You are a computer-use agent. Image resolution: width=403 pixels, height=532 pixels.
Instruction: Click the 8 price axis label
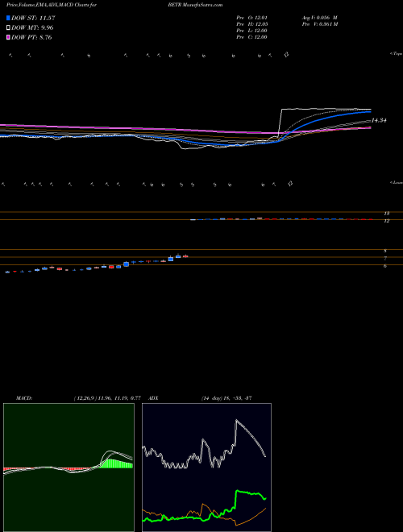click(x=385, y=251)
